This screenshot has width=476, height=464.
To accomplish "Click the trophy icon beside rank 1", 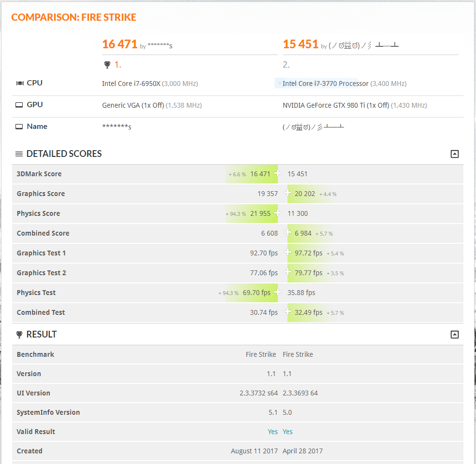I will [x=107, y=65].
